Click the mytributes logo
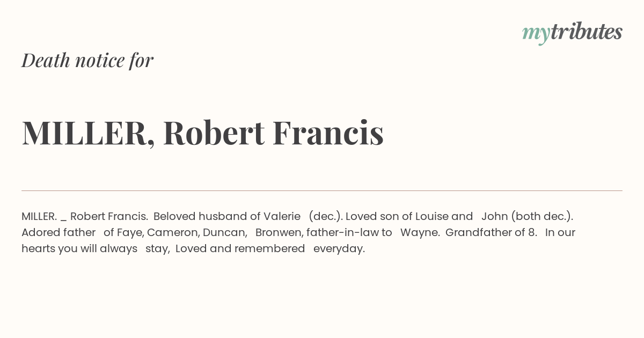Screen dimensions: 644x338 click(x=572, y=33)
